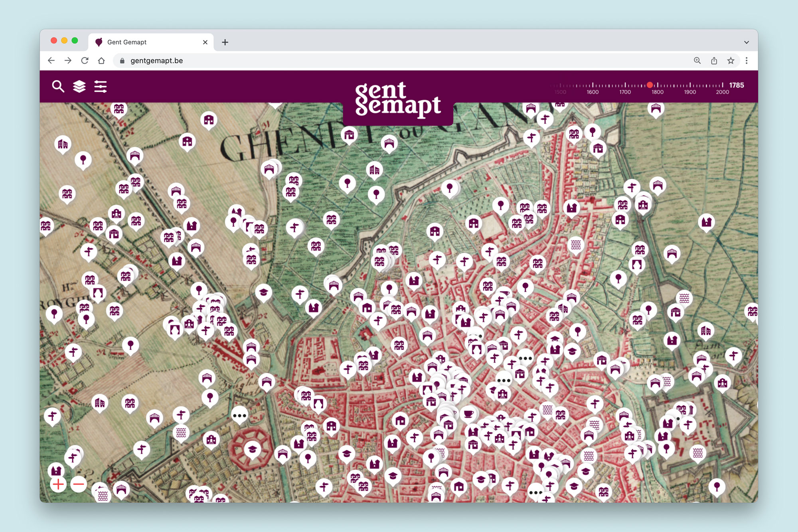Open the browser page zoom magnifier
The image size is (798, 532).
[697, 61]
